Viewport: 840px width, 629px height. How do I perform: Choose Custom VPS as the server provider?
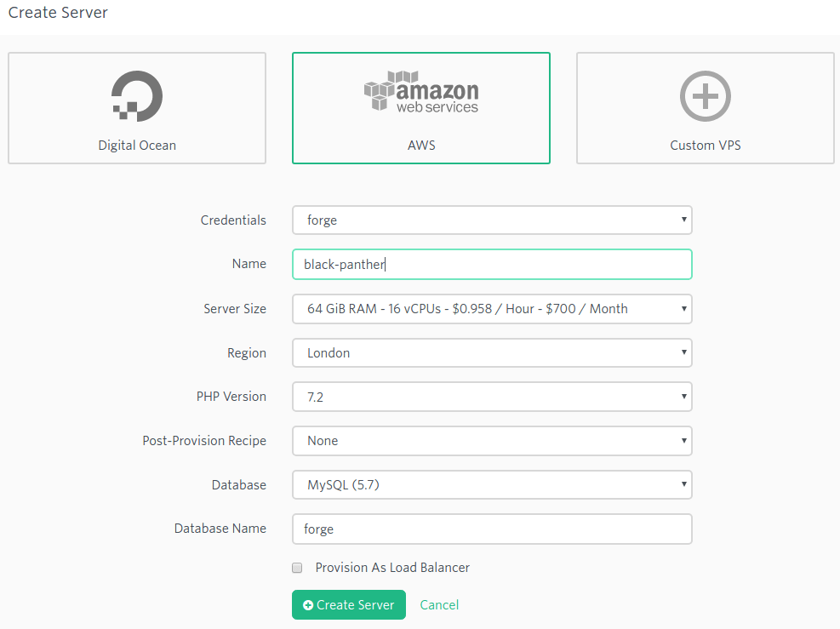[x=705, y=108]
